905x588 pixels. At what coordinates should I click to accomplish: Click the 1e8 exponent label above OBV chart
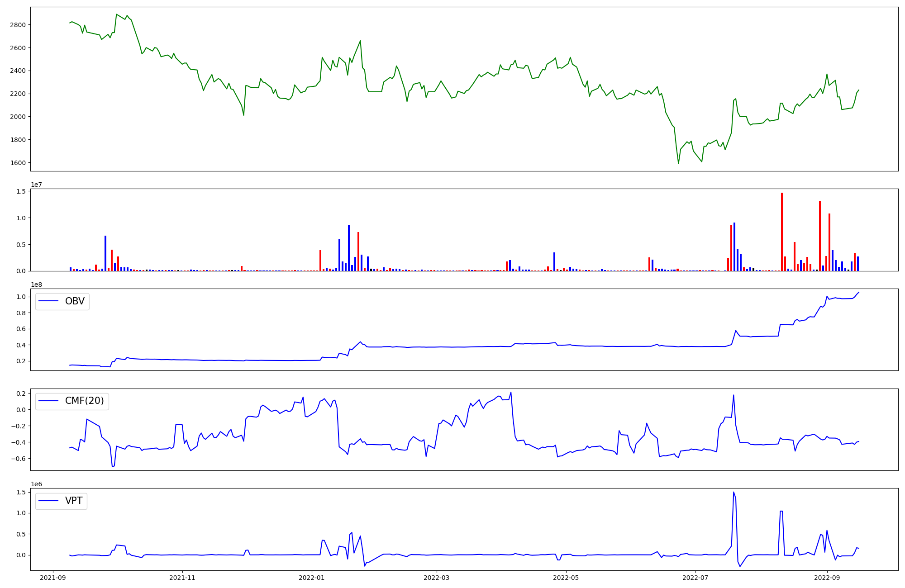36,285
